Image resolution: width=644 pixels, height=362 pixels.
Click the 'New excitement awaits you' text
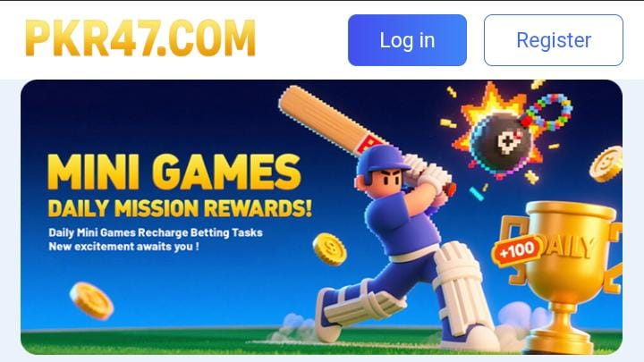coord(123,247)
